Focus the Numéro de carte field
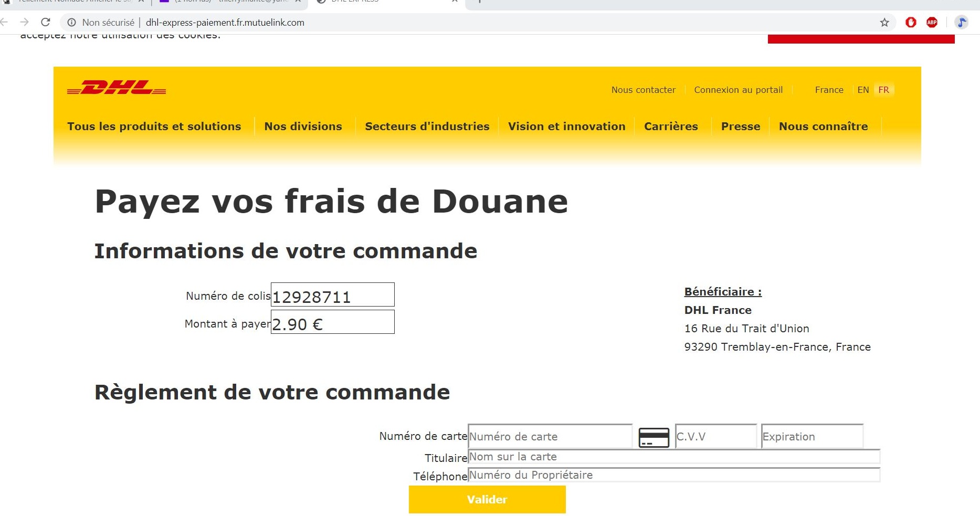This screenshot has width=980, height=516. (550, 436)
